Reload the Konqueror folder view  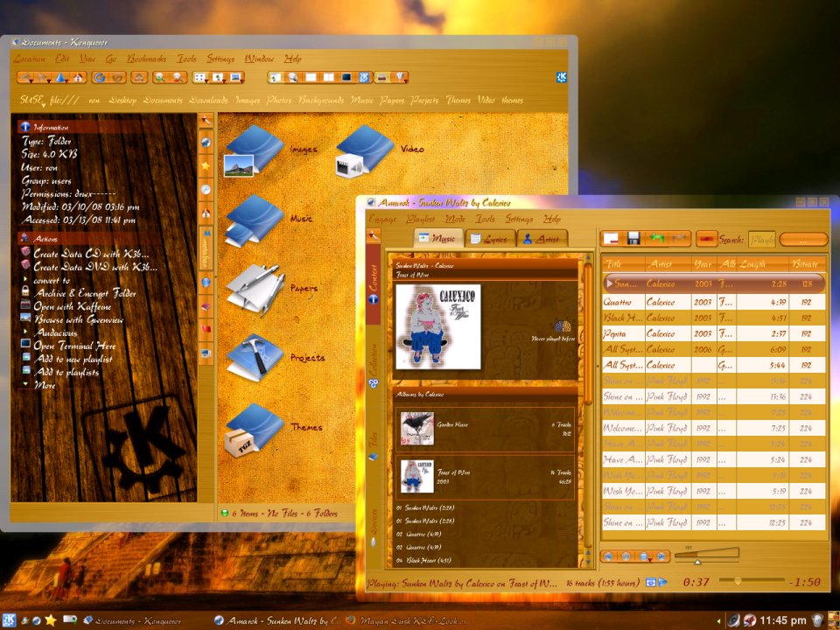pos(100,78)
